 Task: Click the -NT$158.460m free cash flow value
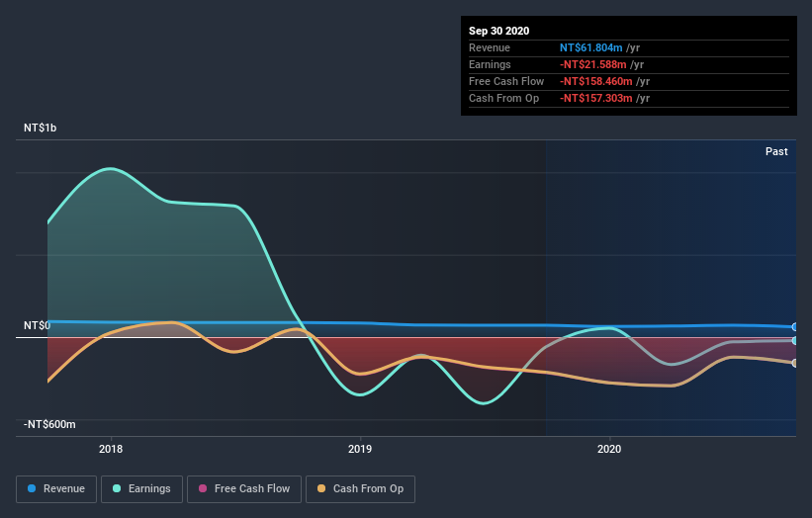[596, 81]
